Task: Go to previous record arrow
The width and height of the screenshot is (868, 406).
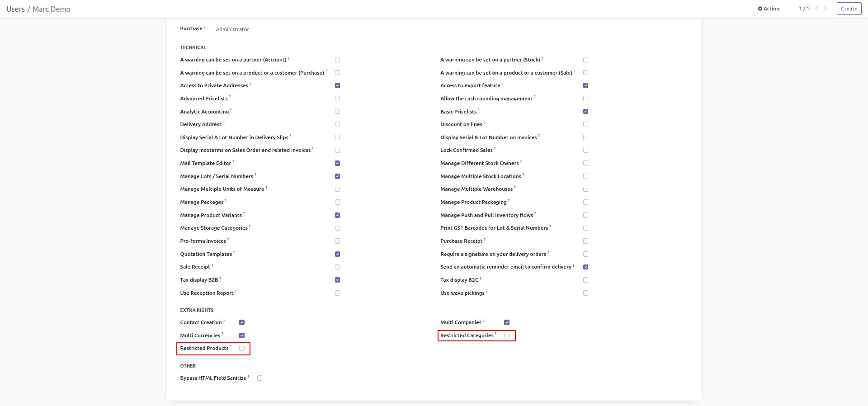Action: [x=817, y=9]
